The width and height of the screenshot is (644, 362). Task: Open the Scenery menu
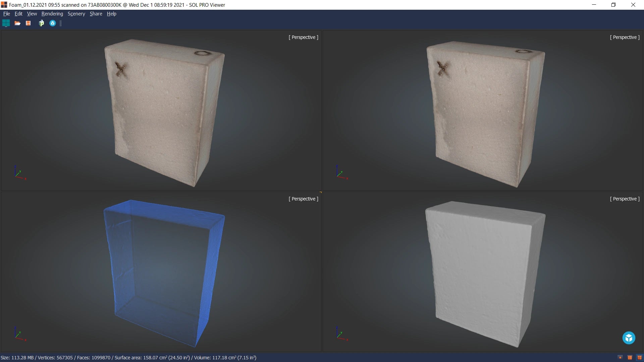click(76, 14)
